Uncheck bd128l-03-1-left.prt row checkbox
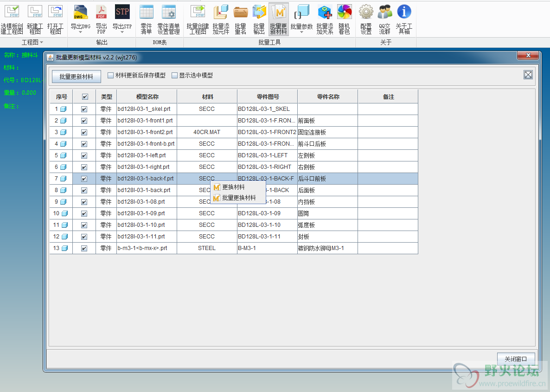This screenshot has height=392, width=550. pos(84,155)
